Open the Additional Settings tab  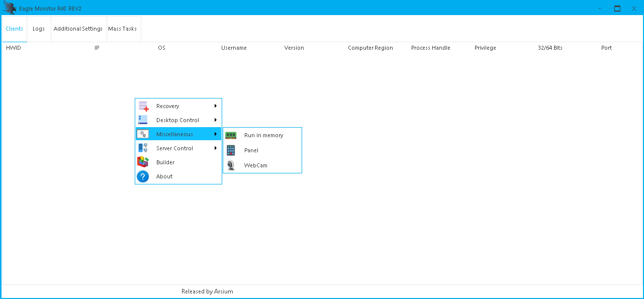[78, 29]
